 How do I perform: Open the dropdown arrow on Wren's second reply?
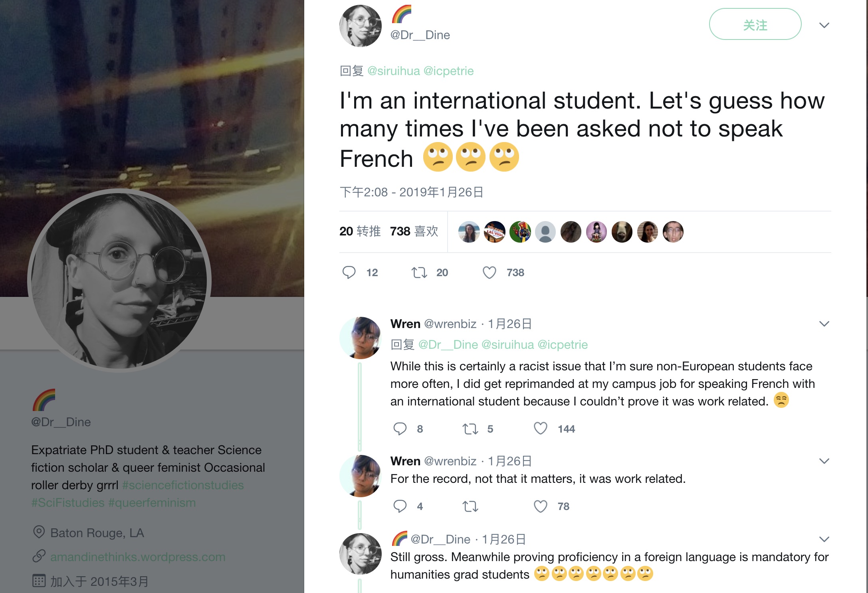824,461
